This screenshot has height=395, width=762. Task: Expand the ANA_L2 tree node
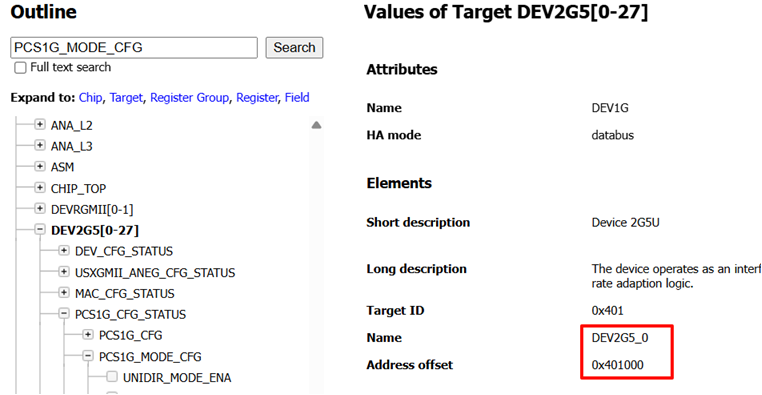[40, 125]
